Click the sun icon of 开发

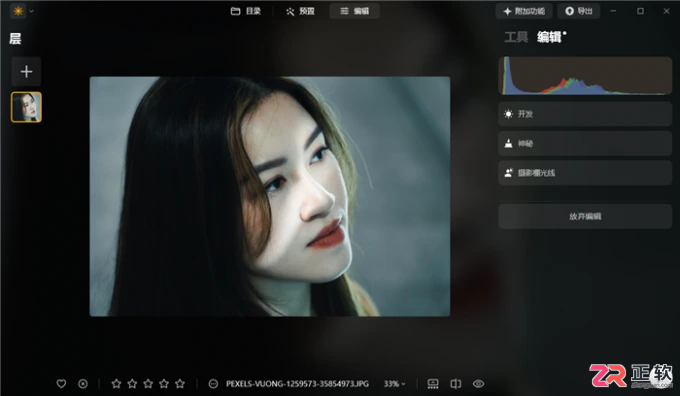click(508, 114)
